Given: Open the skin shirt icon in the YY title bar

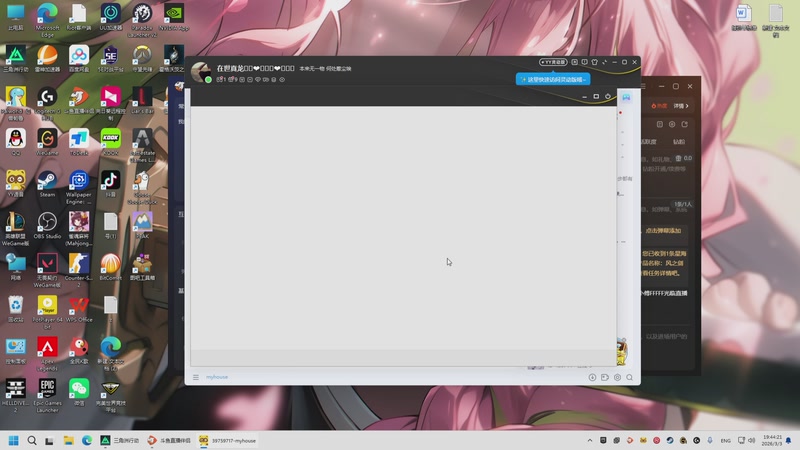Looking at the screenshot, I should [594, 62].
